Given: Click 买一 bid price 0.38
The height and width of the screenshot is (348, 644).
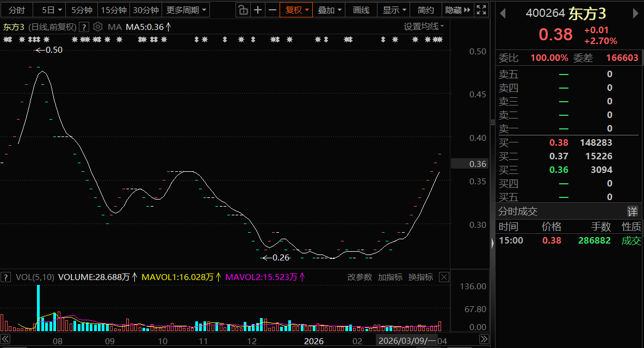Looking at the screenshot, I should [559, 143].
